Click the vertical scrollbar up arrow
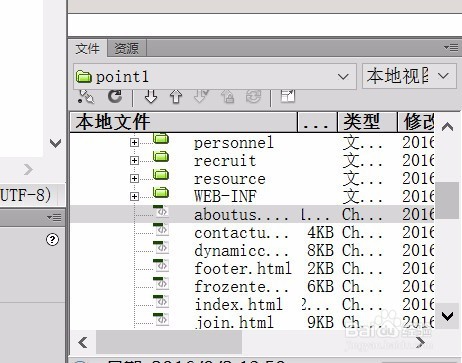 coord(447,127)
